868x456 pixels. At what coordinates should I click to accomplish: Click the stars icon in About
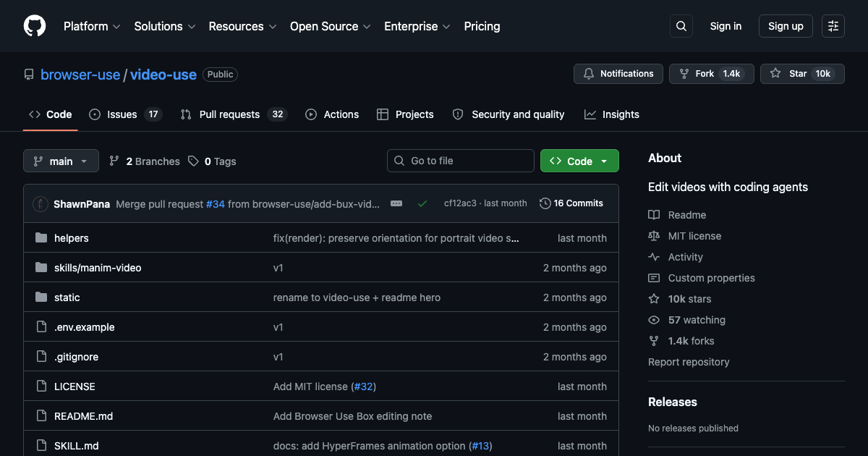[654, 299]
